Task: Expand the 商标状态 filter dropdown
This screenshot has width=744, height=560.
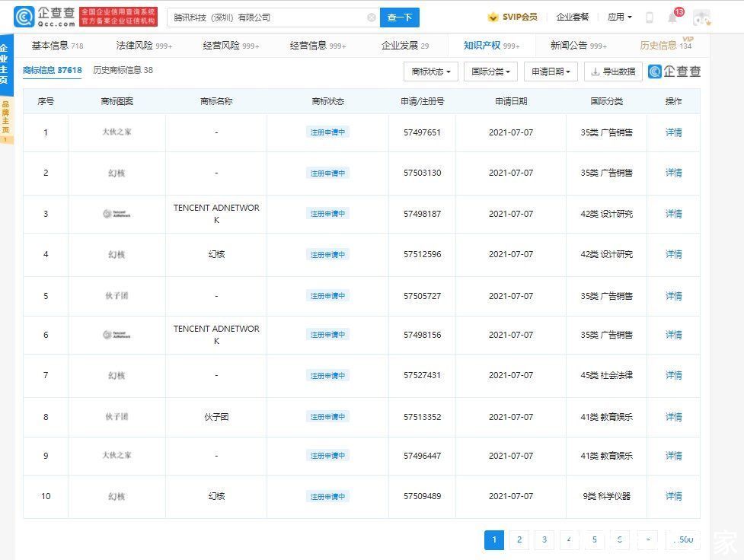Action: (x=431, y=72)
